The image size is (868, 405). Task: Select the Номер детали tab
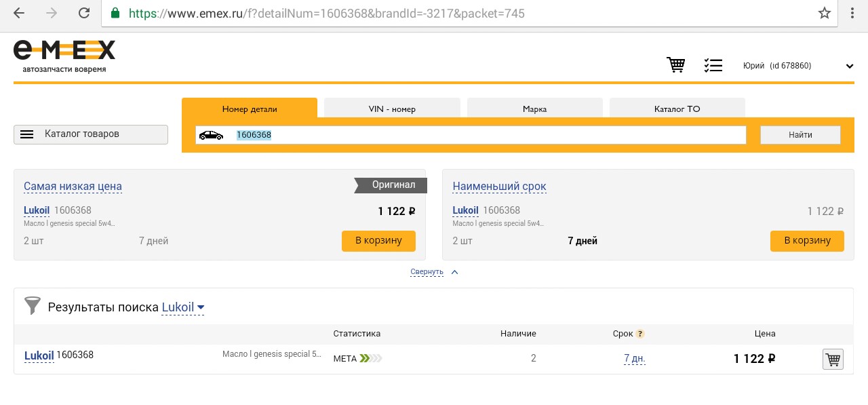tap(250, 109)
